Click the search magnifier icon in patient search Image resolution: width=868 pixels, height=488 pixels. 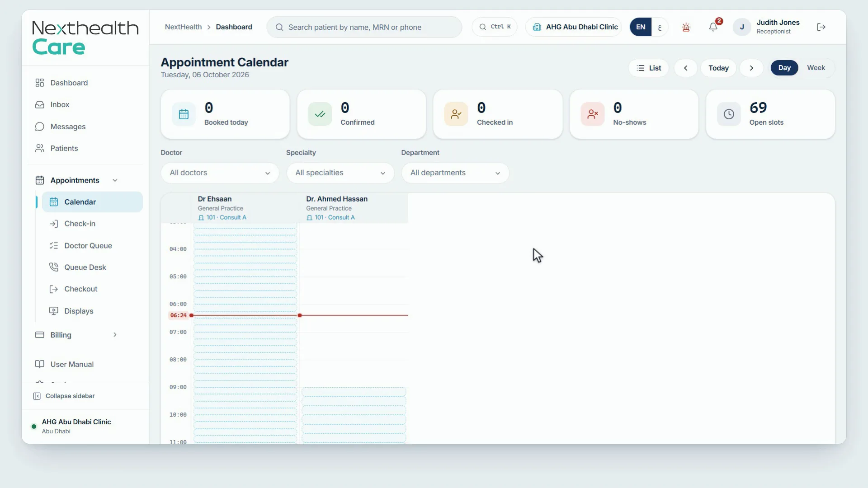pyautogui.click(x=279, y=27)
